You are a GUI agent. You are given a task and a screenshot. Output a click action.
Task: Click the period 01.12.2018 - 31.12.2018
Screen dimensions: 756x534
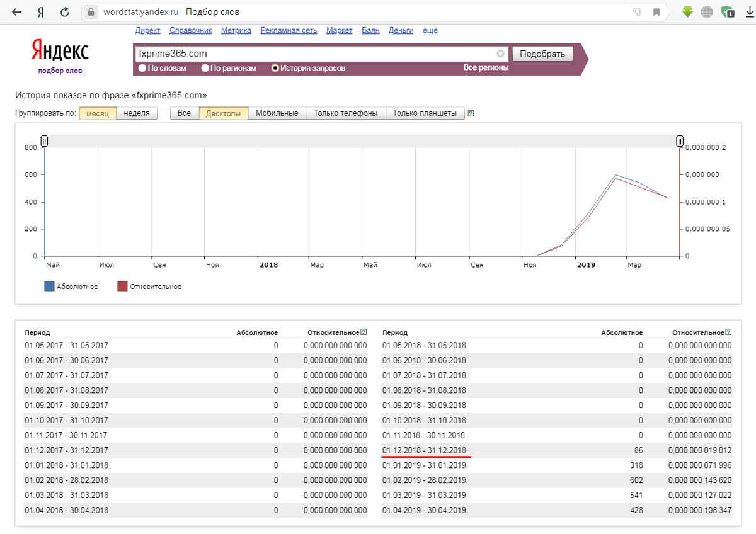pyautogui.click(x=424, y=450)
